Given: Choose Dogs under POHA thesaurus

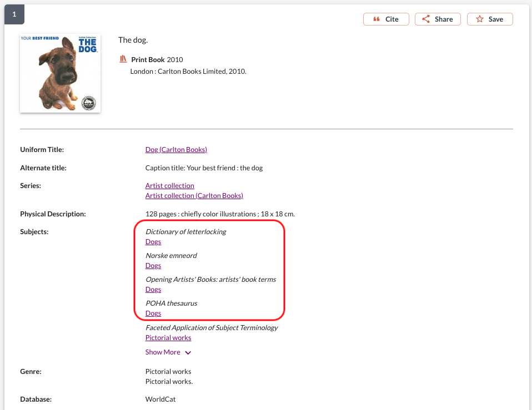Looking at the screenshot, I should coord(153,313).
